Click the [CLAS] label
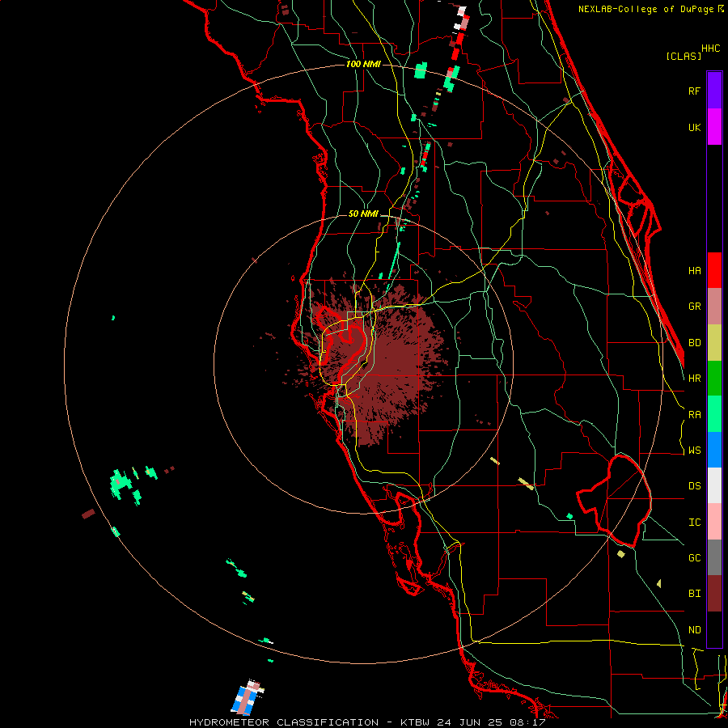This screenshot has width=728, height=728. pos(684,56)
